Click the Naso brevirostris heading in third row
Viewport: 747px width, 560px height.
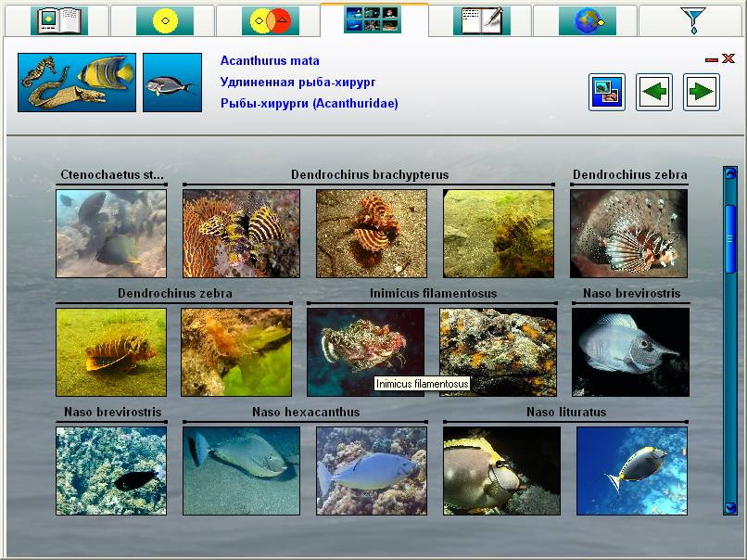click(x=112, y=412)
